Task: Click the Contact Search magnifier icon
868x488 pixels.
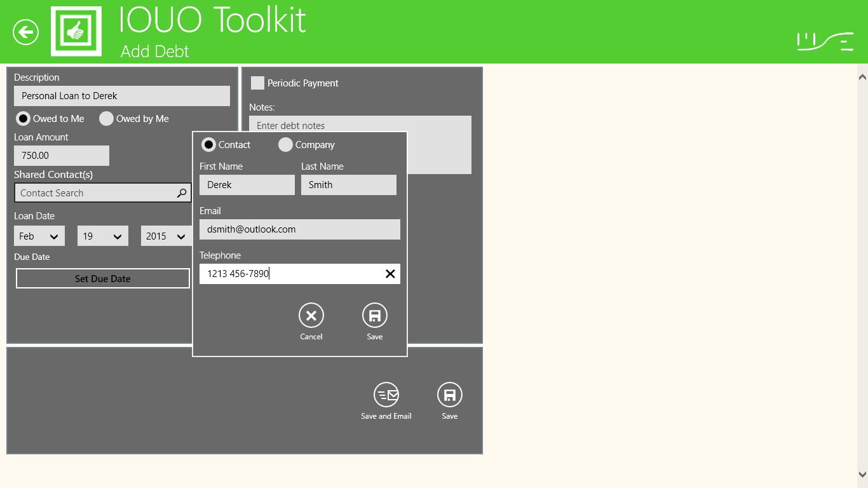Action: [182, 193]
